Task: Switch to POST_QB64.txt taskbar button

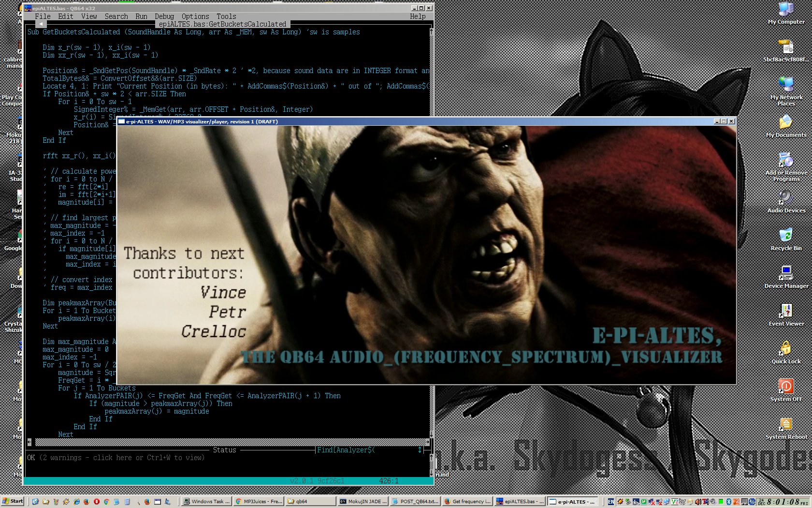Action: point(415,502)
